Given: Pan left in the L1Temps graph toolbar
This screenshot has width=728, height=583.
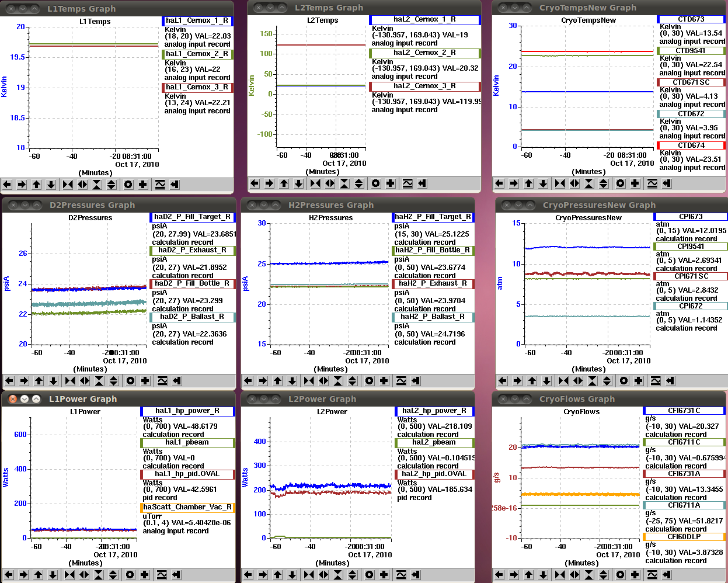Looking at the screenshot, I should [7, 185].
